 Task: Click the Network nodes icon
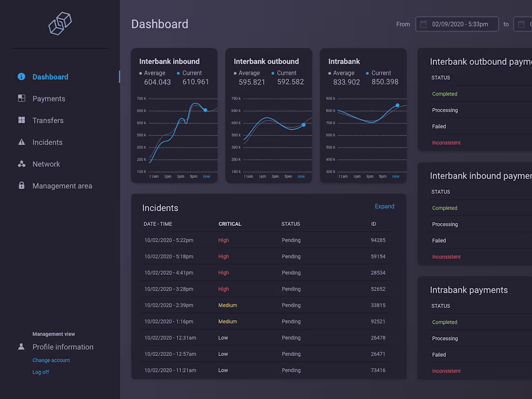pyautogui.click(x=21, y=164)
